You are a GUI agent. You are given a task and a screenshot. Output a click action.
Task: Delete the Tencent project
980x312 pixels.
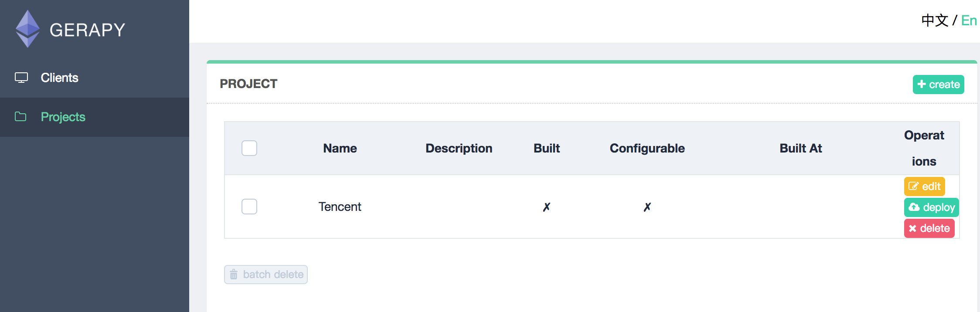point(929,228)
